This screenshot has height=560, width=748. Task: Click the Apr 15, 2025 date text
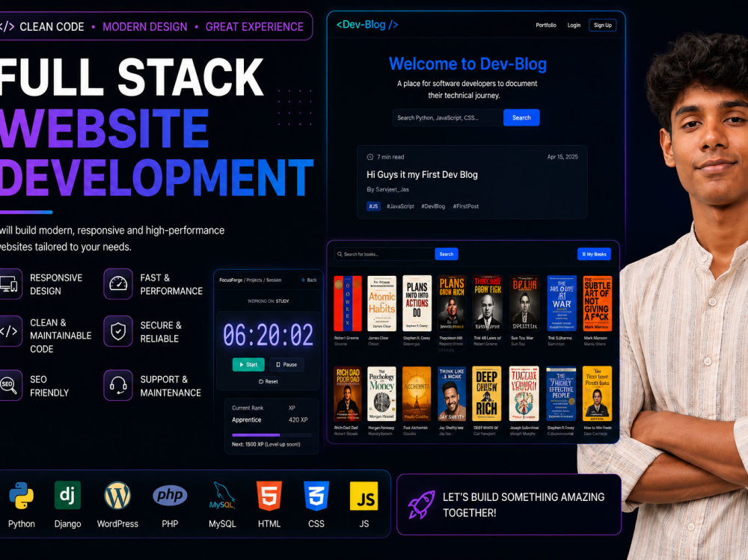pyautogui.click(x=562, y=157)
